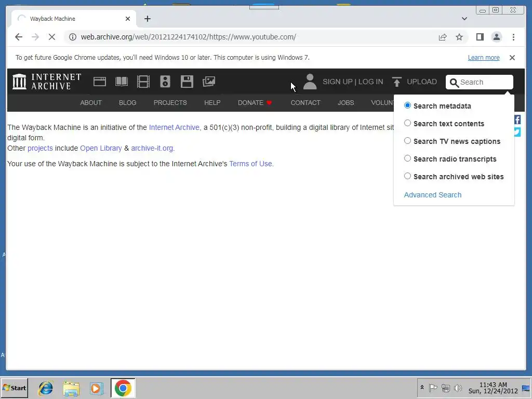Select Search radio transcripts option

407,158
